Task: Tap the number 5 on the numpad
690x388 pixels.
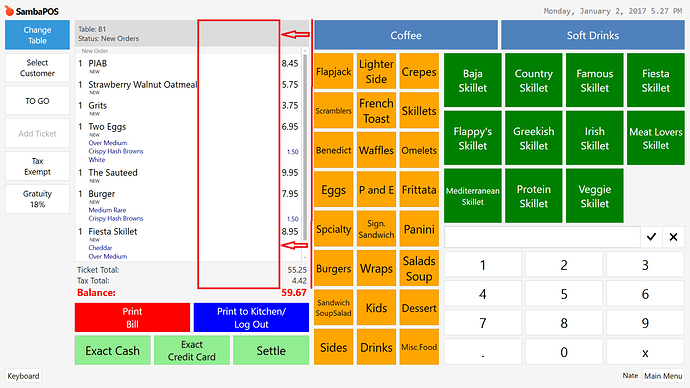Action: pos(564,294)
